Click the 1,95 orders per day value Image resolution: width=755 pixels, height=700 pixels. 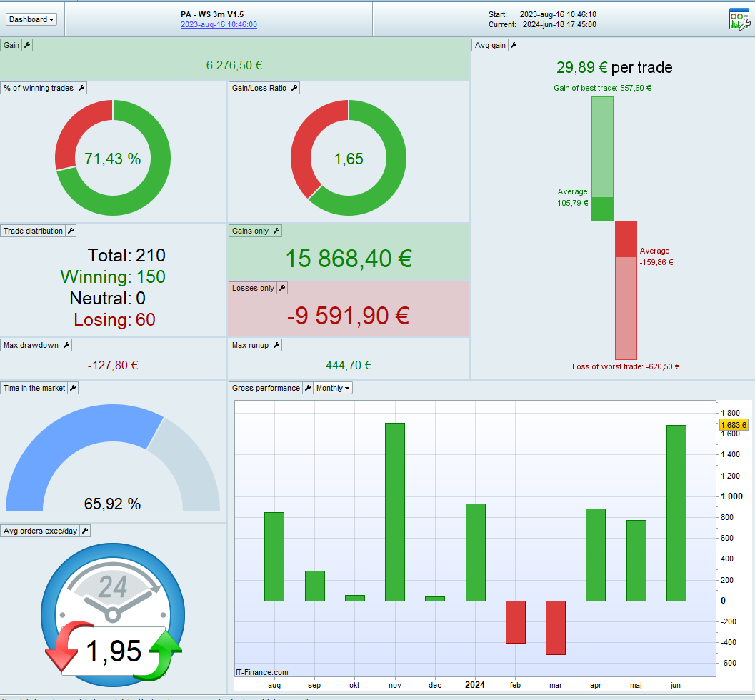114,651
